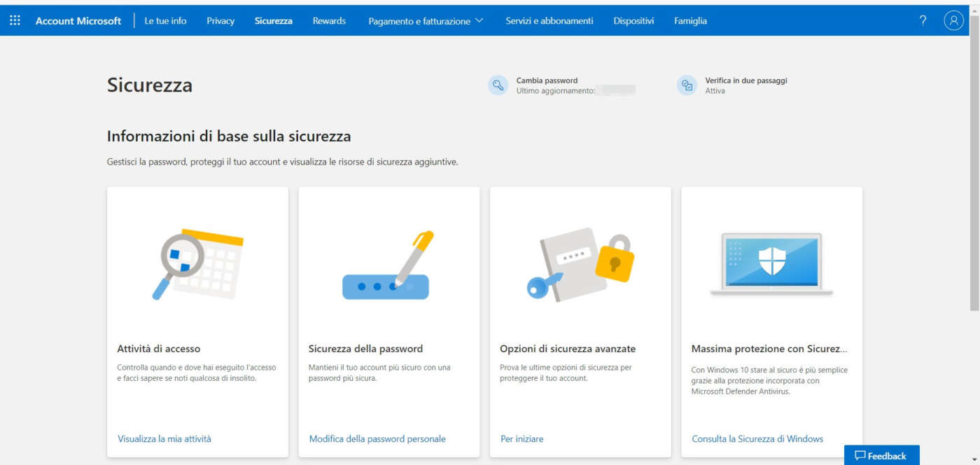This screenshot has height=465, width=980.
Task: Open the Rewards tab
Action: click(x=329, y=21)
